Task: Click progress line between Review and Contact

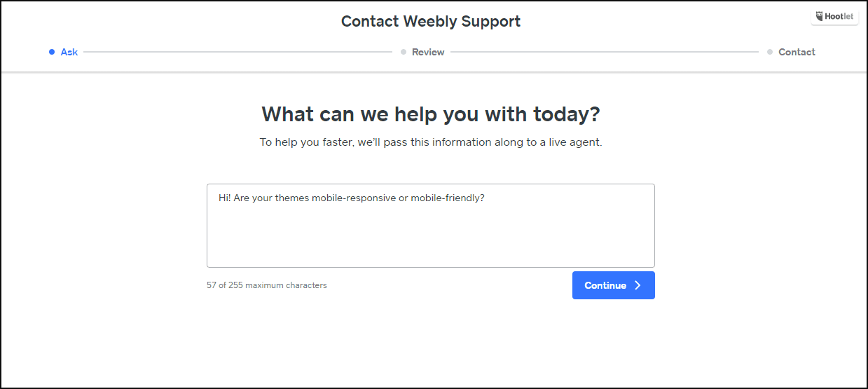Action: point(605,52)
